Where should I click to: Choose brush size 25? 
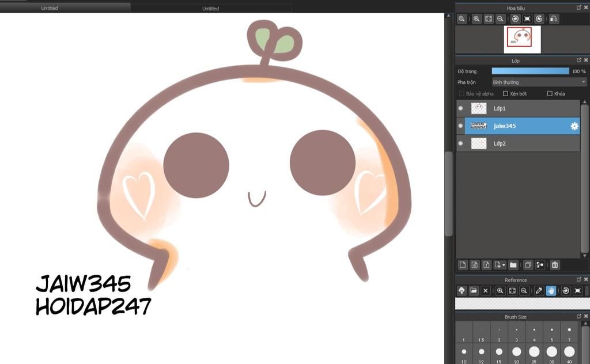tap(534, 354)
